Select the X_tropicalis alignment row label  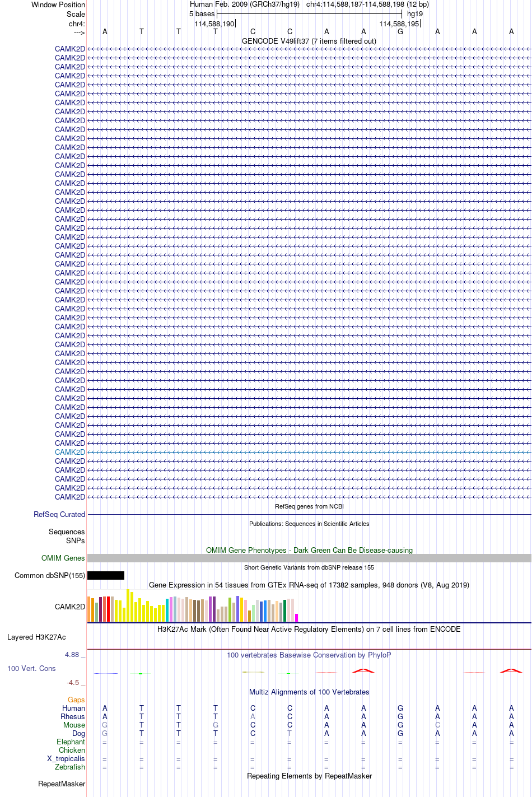(x=66, y=759)
